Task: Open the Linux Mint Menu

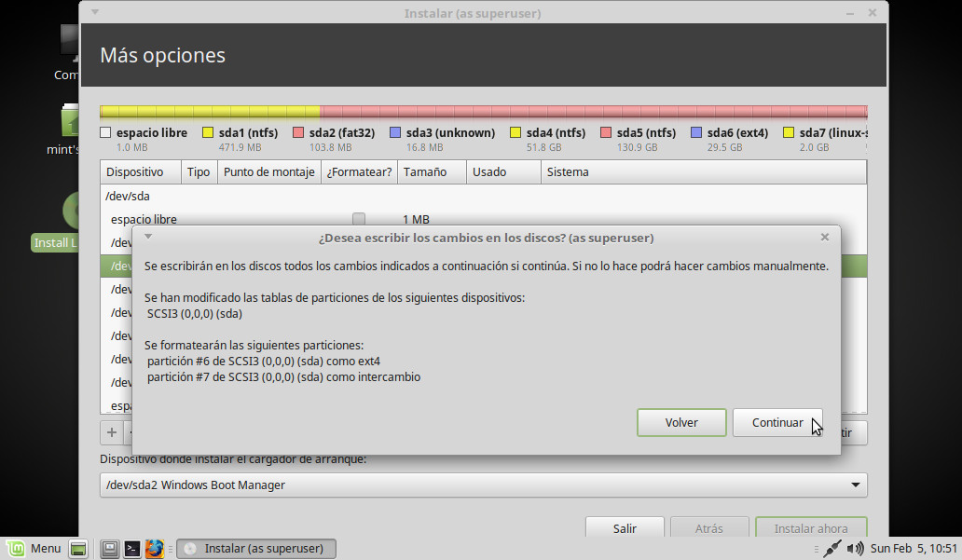Action: pos(34,548)
